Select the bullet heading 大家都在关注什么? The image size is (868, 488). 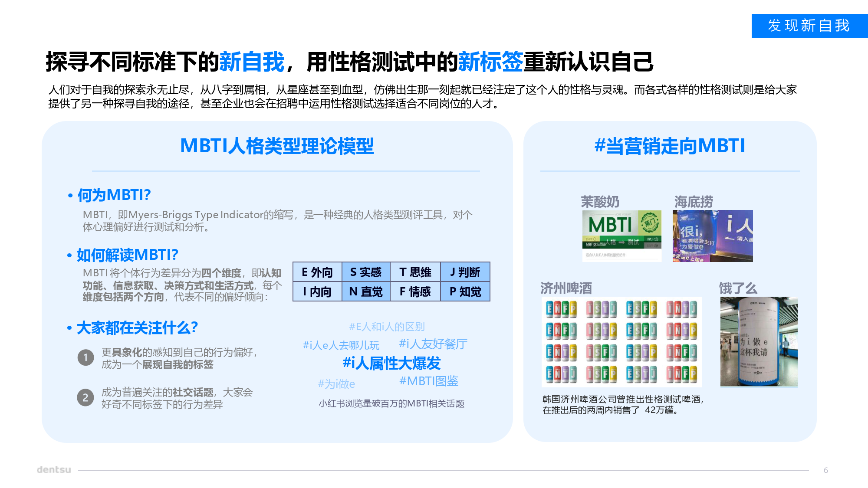pos(137,328)
